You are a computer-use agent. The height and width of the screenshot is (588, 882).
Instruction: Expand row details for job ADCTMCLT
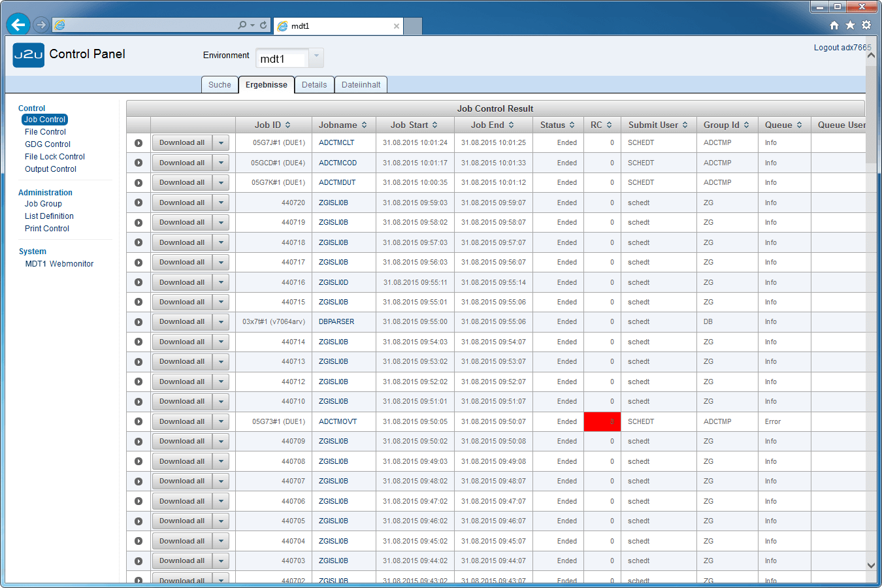click(139, 143)
